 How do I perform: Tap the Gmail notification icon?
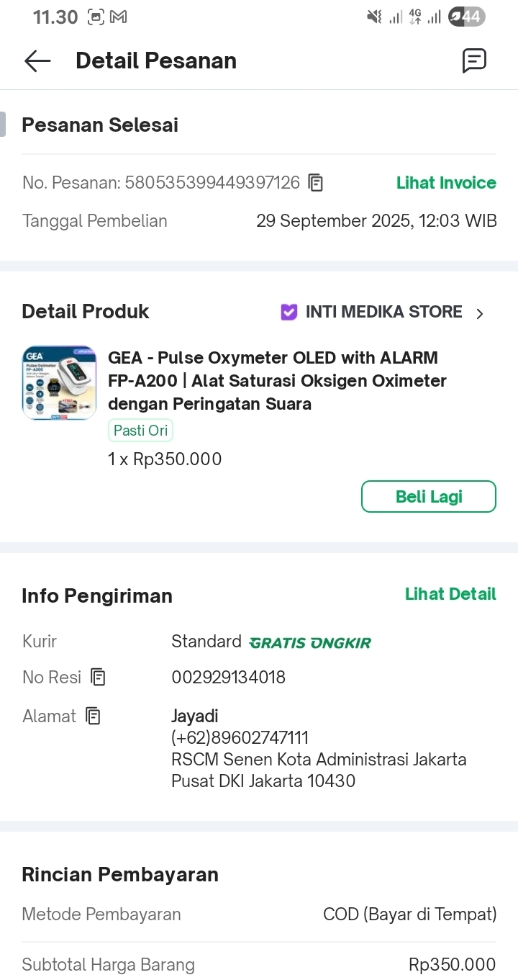point(118,17)
